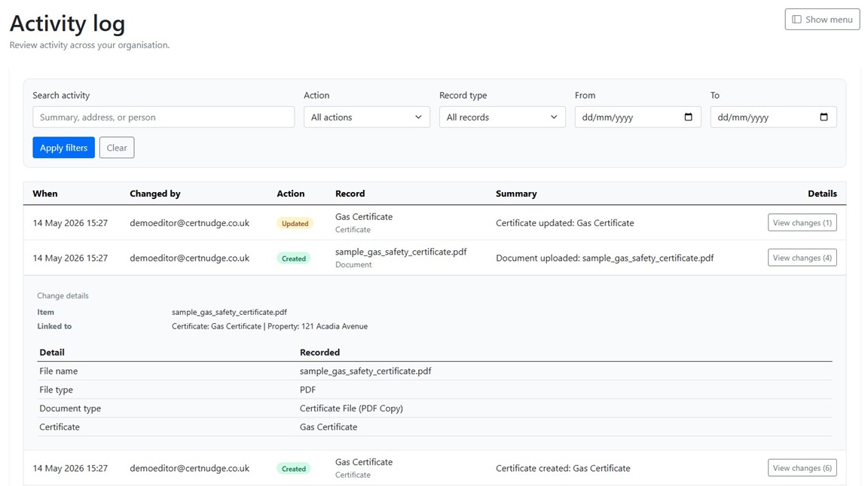This screenshot has height=486, width=868.
Task: Click the File name recorded value
Action: (x=365, y=371)
